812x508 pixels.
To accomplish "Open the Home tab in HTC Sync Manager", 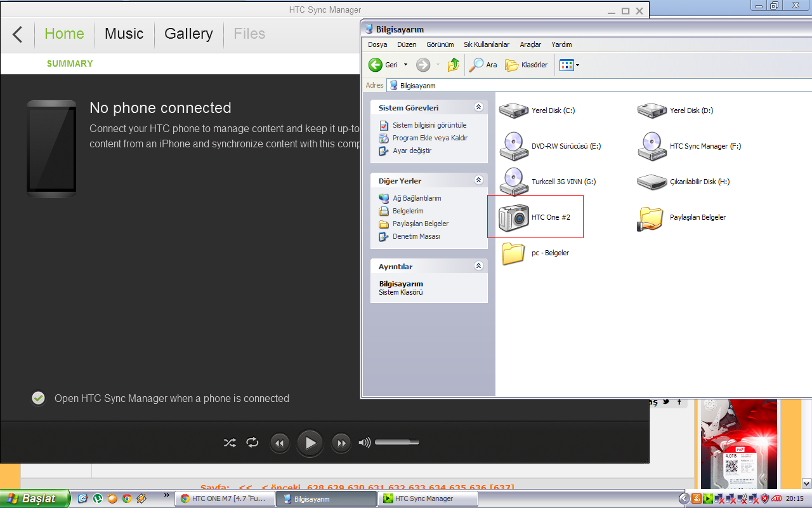I will point(64,34).
